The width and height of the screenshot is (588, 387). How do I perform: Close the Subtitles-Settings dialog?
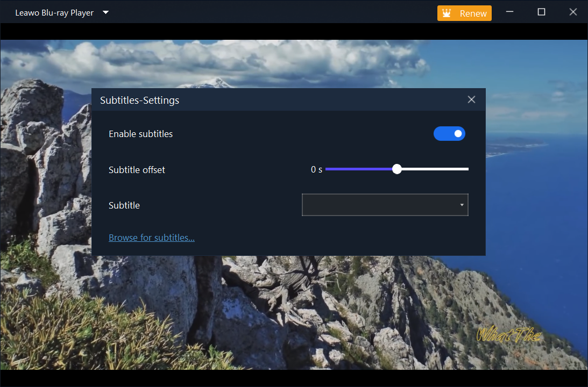pyautogui.click(x=471, y=100)
